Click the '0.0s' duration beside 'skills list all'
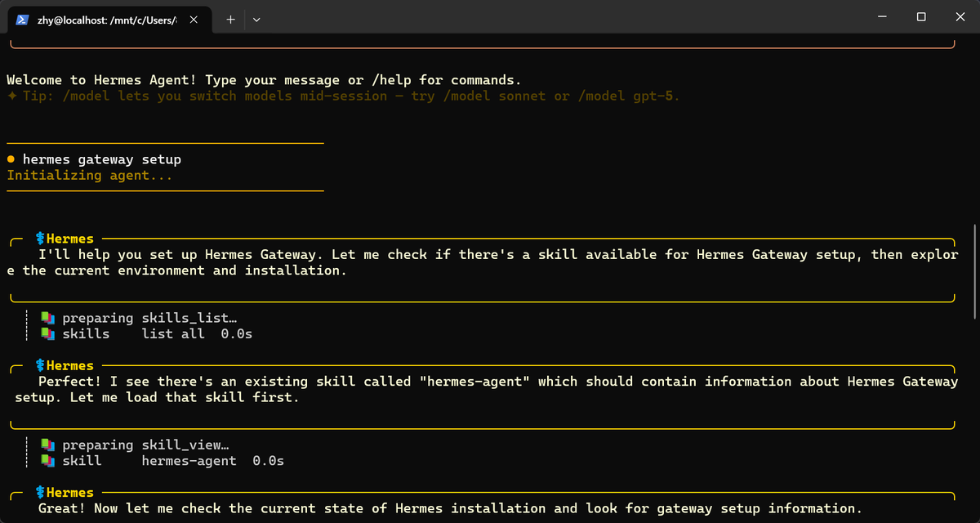 coord(237,333)
